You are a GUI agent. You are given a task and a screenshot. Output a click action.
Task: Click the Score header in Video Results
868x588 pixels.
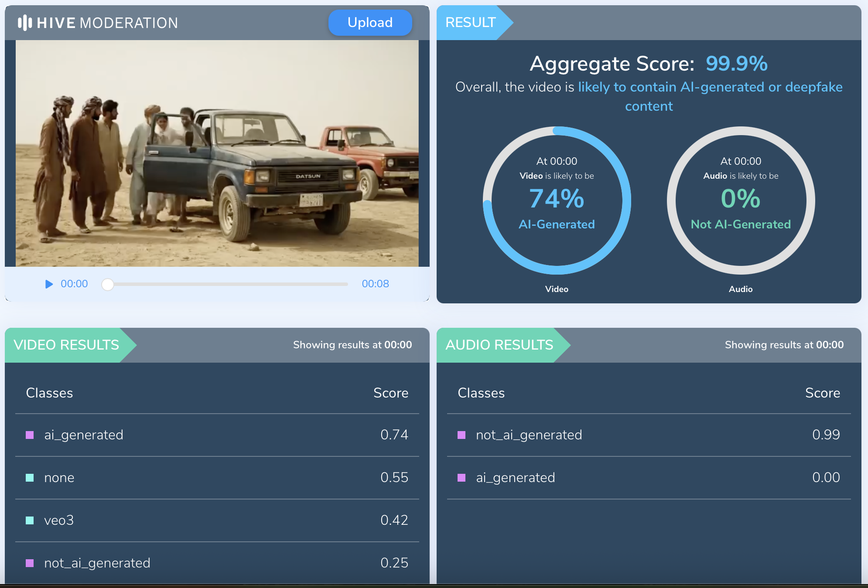click(391, 393)
